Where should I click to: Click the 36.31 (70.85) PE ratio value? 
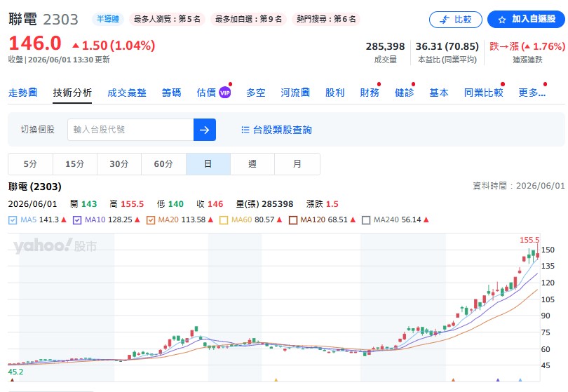(447, 46)
